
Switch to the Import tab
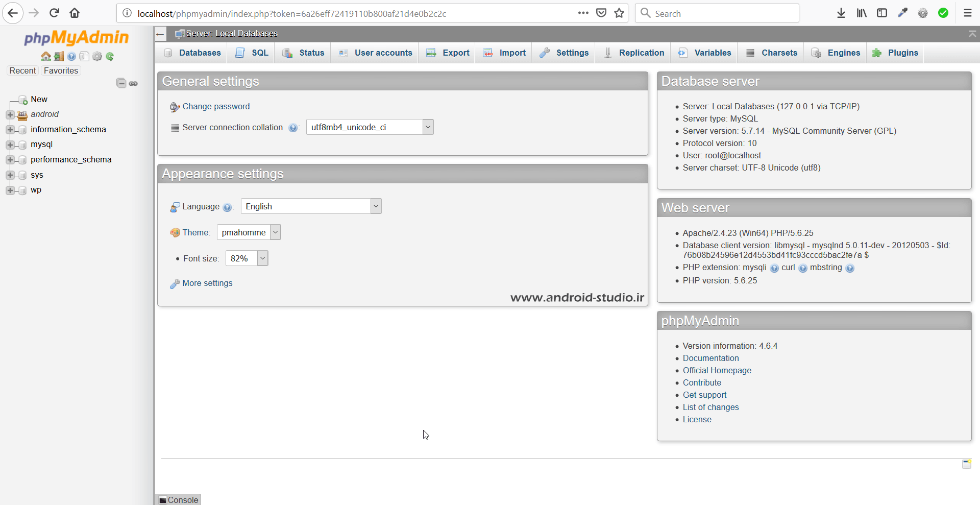click(x=504, y=53)
